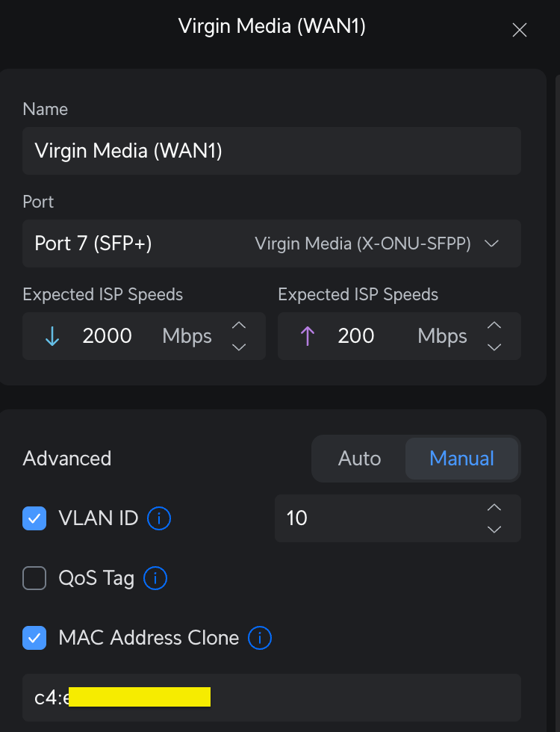
Task: Click the download speed increment stepper
Action: 239,325
